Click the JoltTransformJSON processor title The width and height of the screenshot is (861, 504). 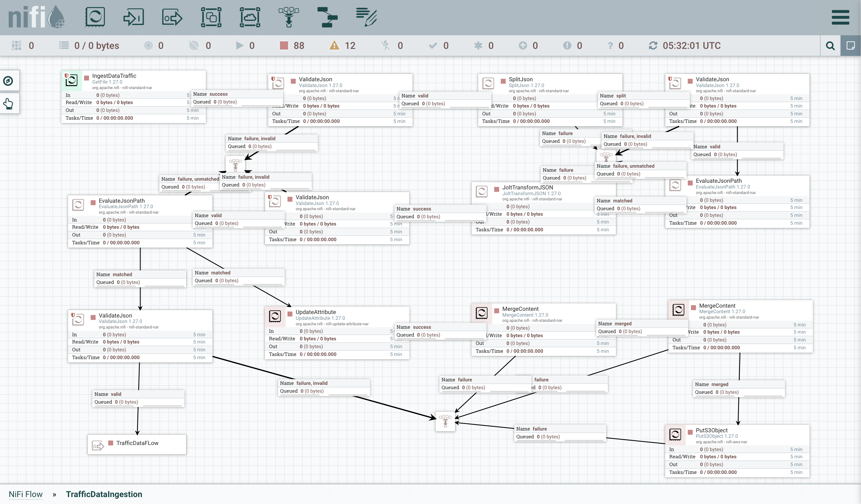[528, 187]
